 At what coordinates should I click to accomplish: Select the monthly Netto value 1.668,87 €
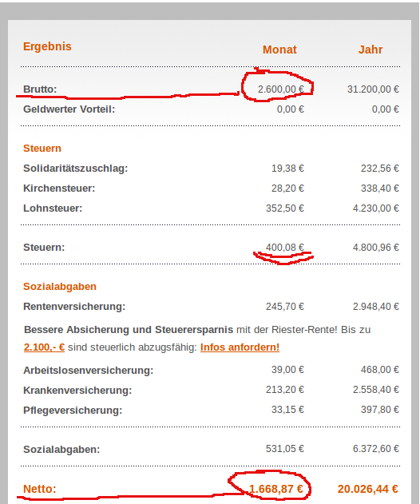pos(276,489)
